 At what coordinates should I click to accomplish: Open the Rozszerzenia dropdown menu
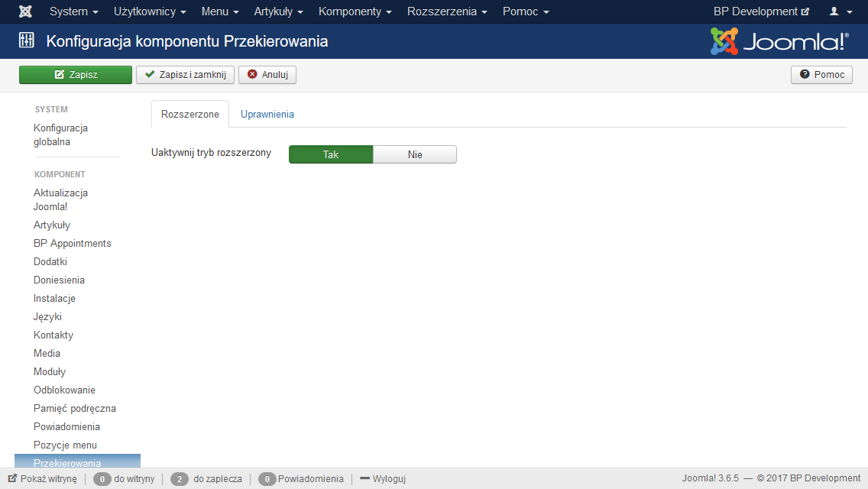click(x=447, y=11)
